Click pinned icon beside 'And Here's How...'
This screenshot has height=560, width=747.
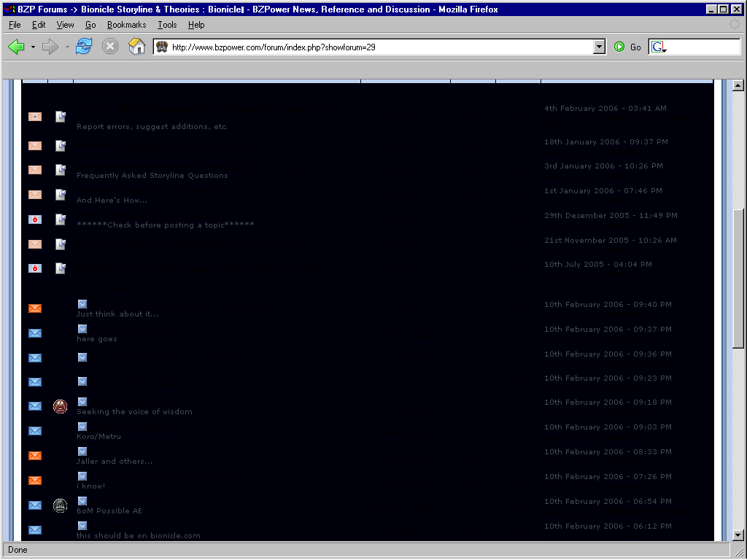pyautogui.click(x=61, y=195)
